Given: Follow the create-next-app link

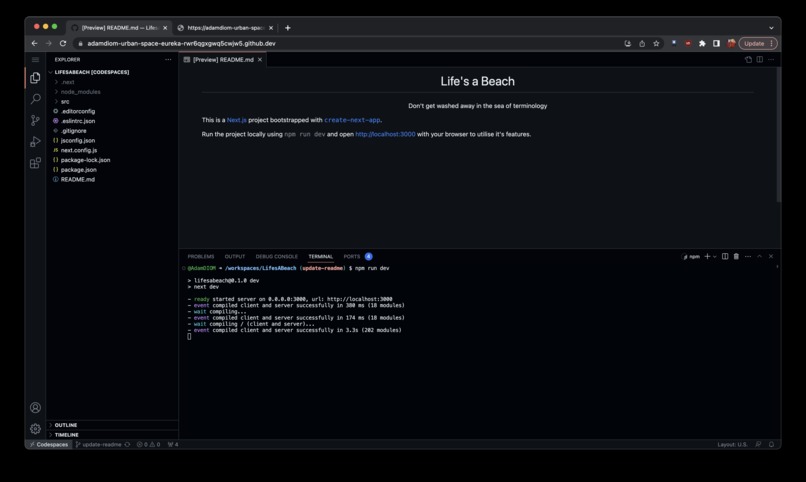Looking at the screenshot, I should click(352, 120).
